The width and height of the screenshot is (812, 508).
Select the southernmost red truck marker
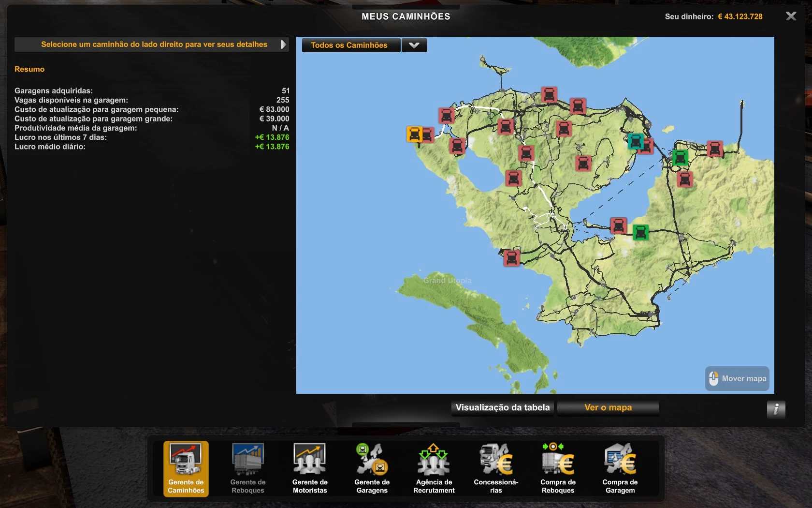point(511,258)
